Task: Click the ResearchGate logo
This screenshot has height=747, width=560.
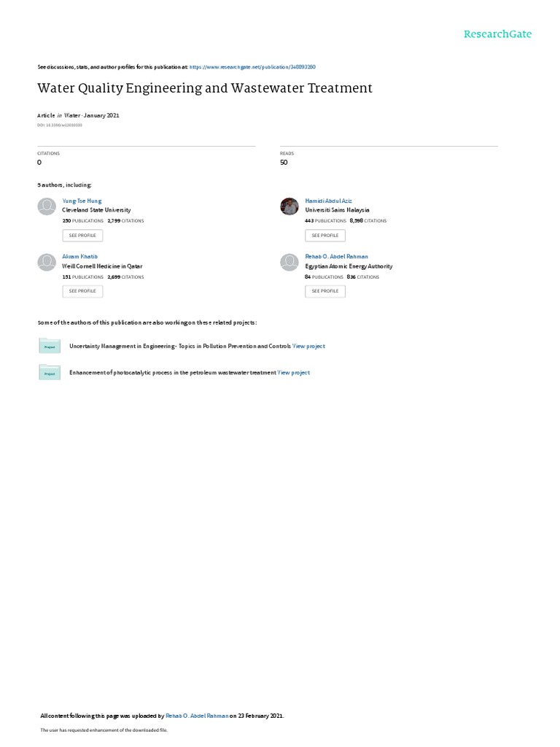Action: coord(497,34)
